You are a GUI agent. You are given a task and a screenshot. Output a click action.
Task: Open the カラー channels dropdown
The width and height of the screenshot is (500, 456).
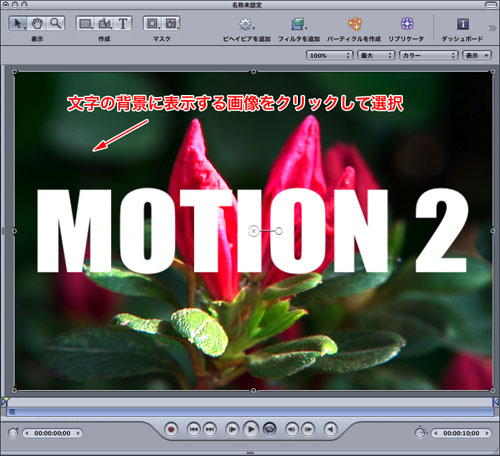428,55
